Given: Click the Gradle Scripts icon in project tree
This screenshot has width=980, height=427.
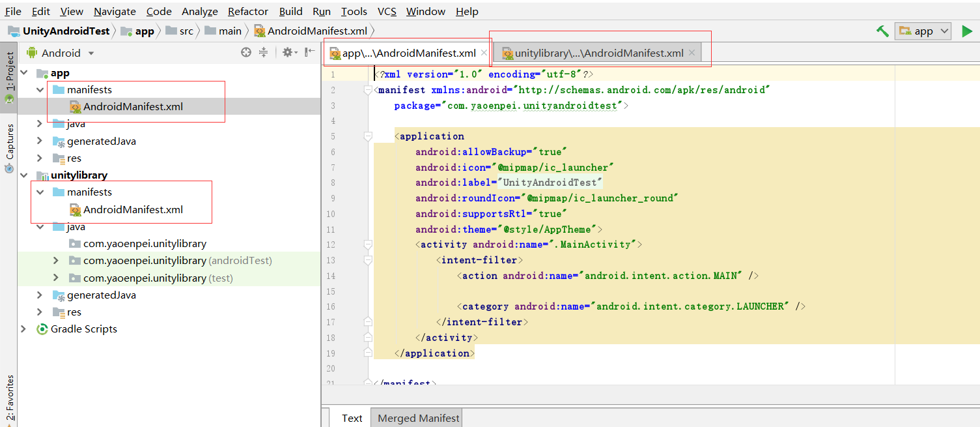Looking at the screenshot, I should click(x=42, y=329).
